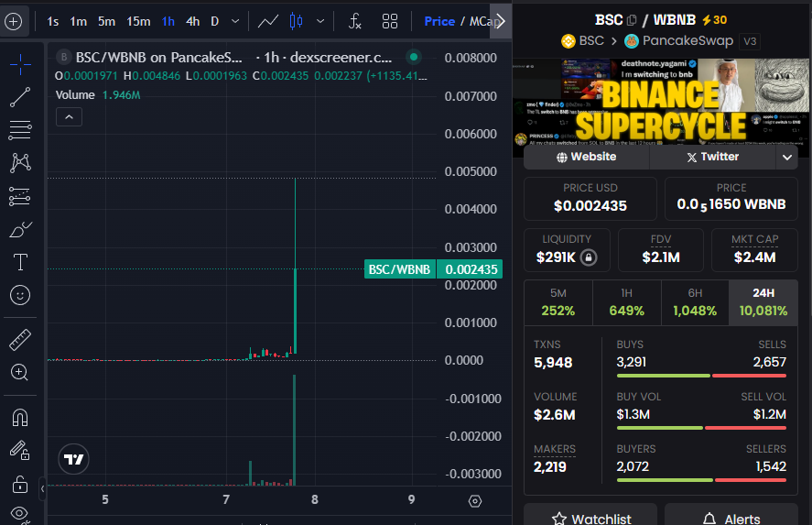Select the brush drawing tool
The height and width of the screenshot is (525, 812).
point(20,229)
